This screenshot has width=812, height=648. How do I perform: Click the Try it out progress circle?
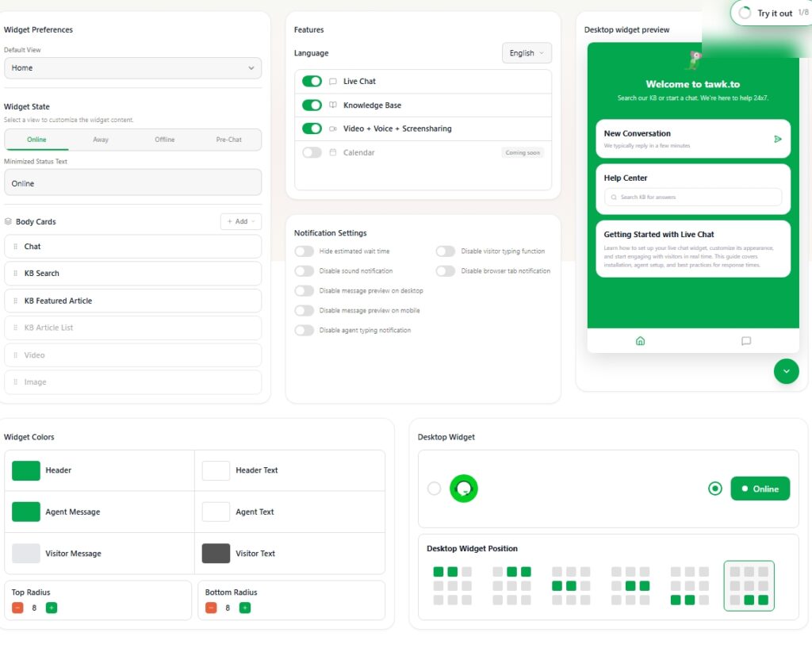click(x=745, y=13)
